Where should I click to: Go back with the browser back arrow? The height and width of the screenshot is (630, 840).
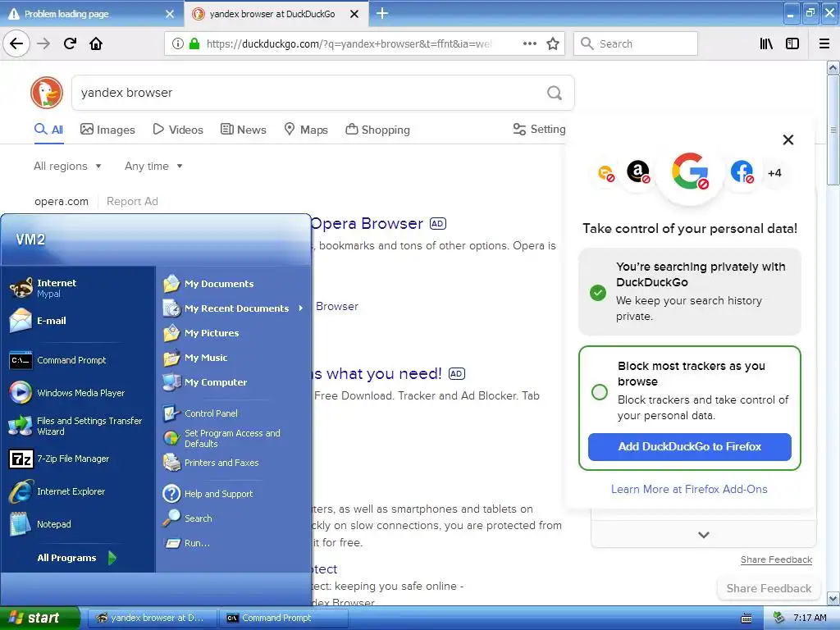click(x=16, y=43)
